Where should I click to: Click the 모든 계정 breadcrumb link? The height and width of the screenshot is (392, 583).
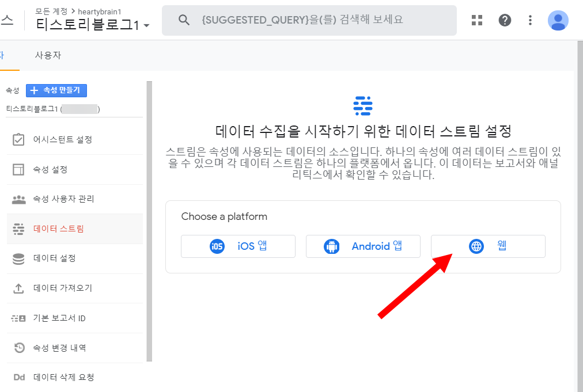51,12
